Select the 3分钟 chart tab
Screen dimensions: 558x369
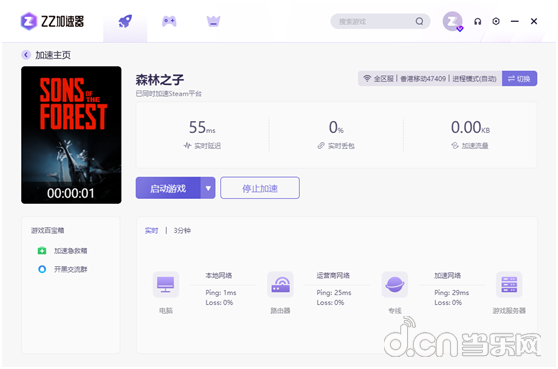click(182, 231)
